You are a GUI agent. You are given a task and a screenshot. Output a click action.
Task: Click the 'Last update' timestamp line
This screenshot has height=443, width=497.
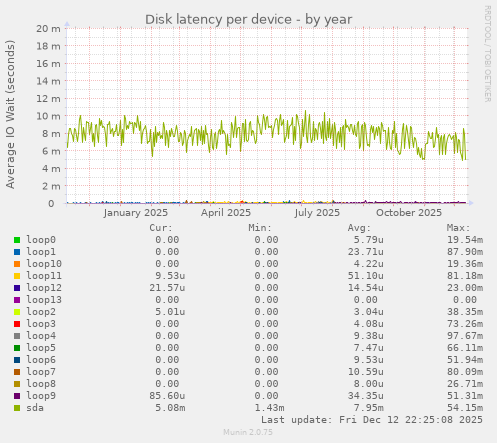coord(372,420)
